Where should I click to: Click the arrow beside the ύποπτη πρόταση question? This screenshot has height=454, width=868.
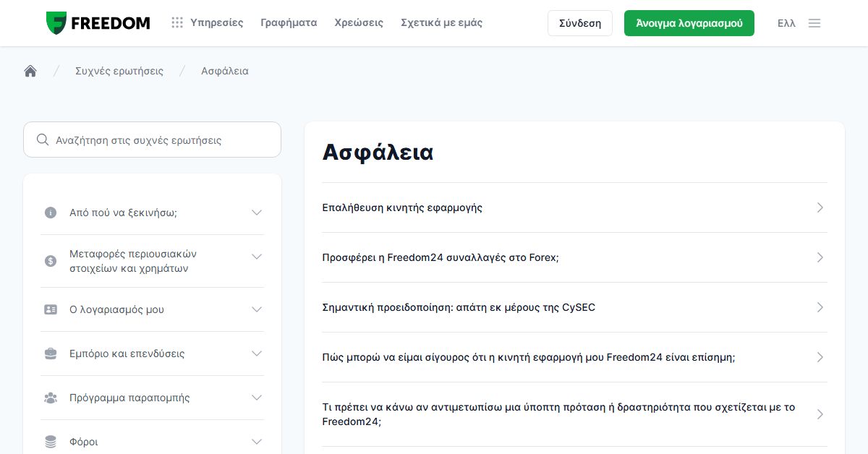(820, 414)
